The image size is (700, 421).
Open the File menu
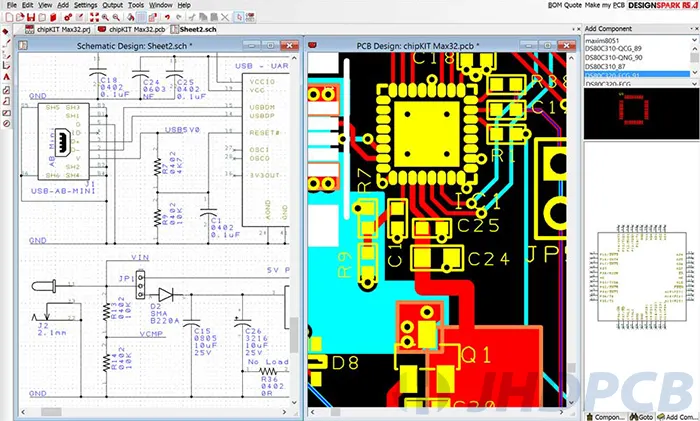click(12, 5)
